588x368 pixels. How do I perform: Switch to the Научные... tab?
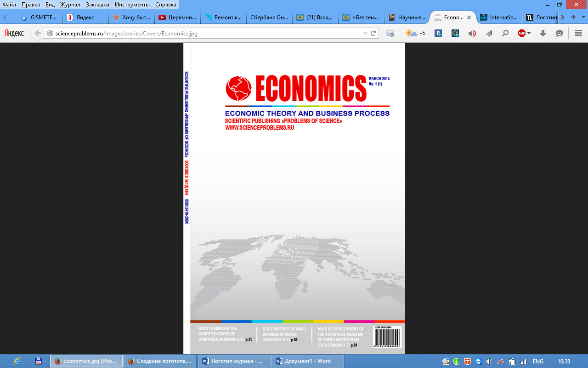[407, 17]
